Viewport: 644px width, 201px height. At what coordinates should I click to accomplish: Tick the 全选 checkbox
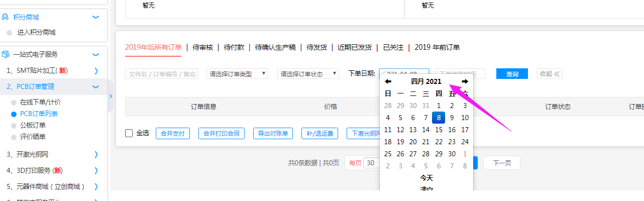[x=129, y=133]
